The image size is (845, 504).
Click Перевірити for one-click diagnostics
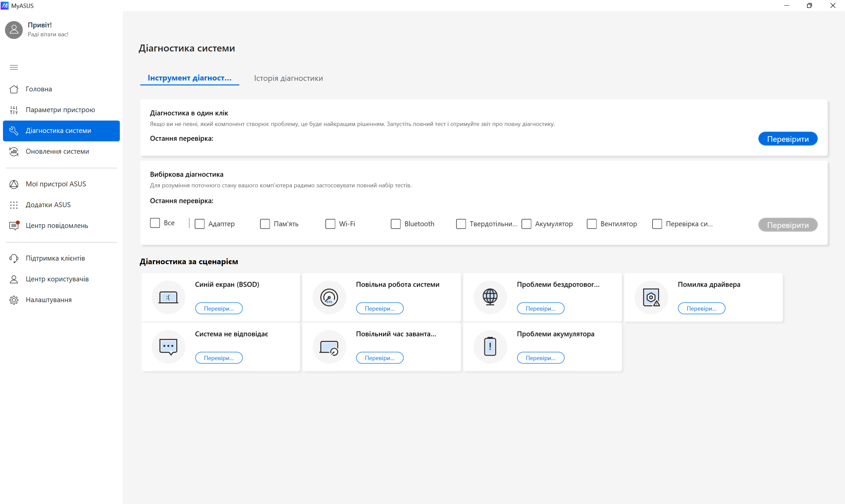787,139
